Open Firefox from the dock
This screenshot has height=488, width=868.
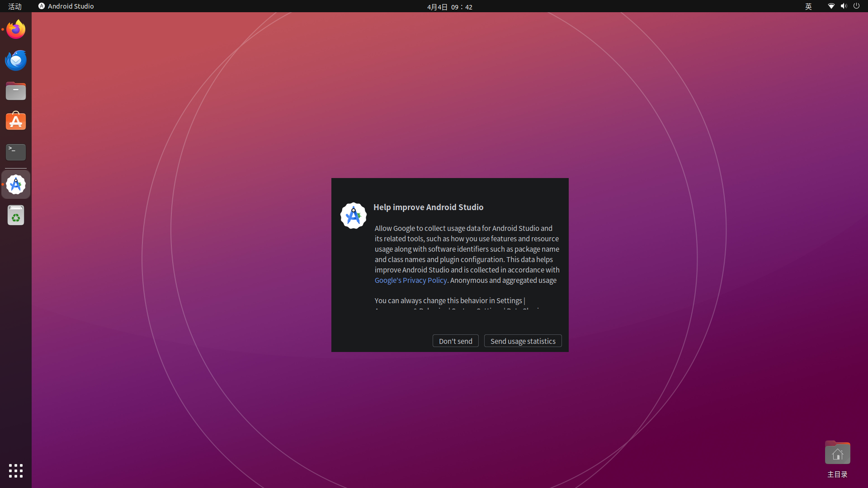pyautogui.click(x=16, y=29)
